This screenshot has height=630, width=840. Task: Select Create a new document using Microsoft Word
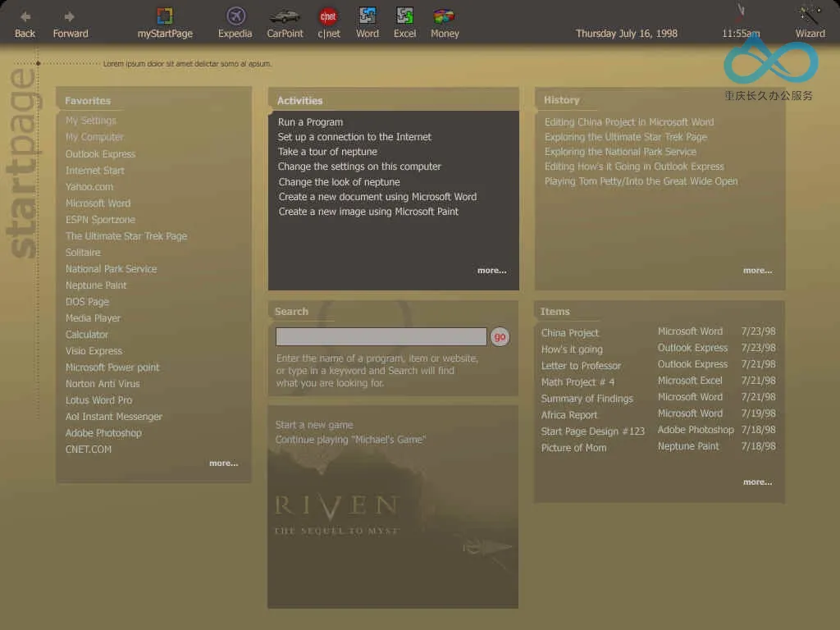point(377,197)
